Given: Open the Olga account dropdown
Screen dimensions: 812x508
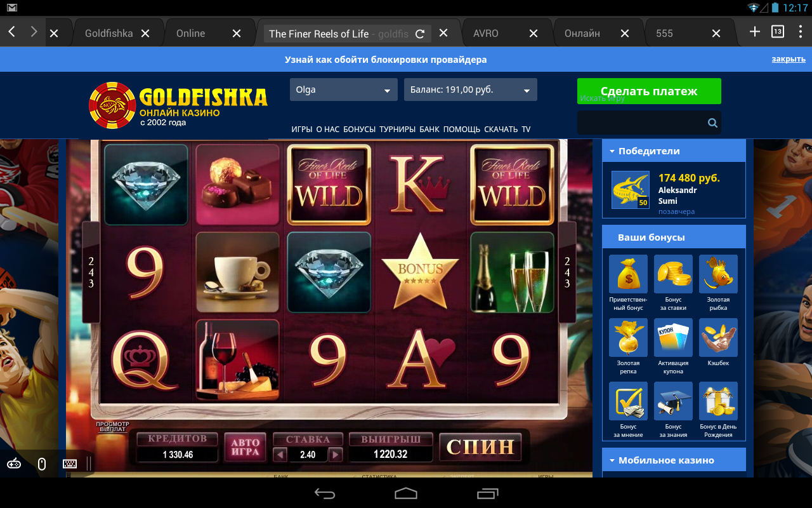Looking at the screenshot, I should pos(344,90).
